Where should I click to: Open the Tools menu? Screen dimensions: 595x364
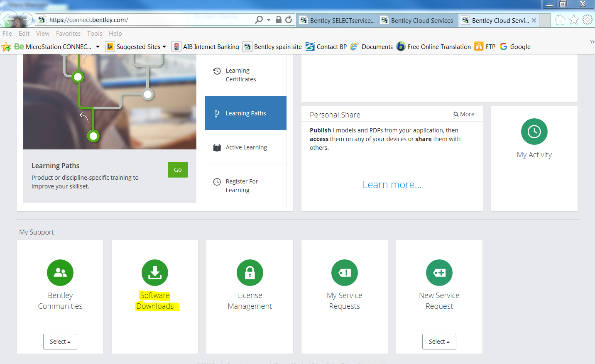click(x=95, y=34)
